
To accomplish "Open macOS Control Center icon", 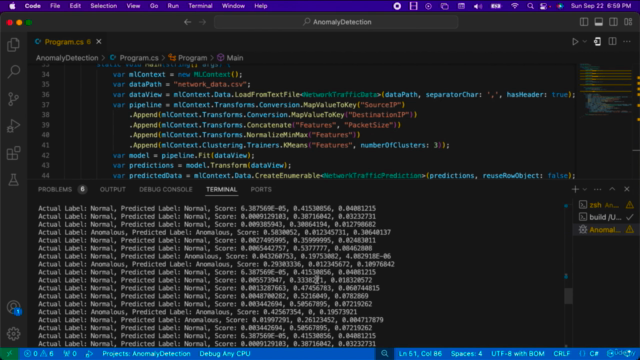I will [x=544, y=6].
